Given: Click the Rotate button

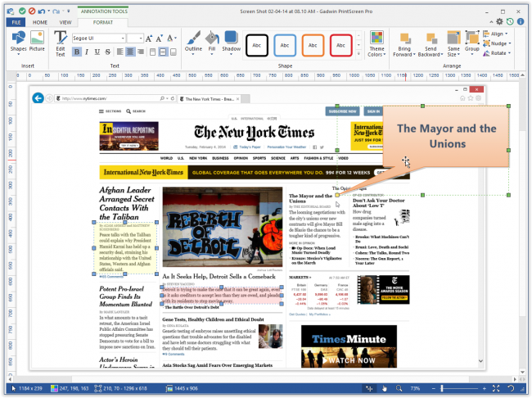Looking at the screenshot, I should click(x=498, y=53).
